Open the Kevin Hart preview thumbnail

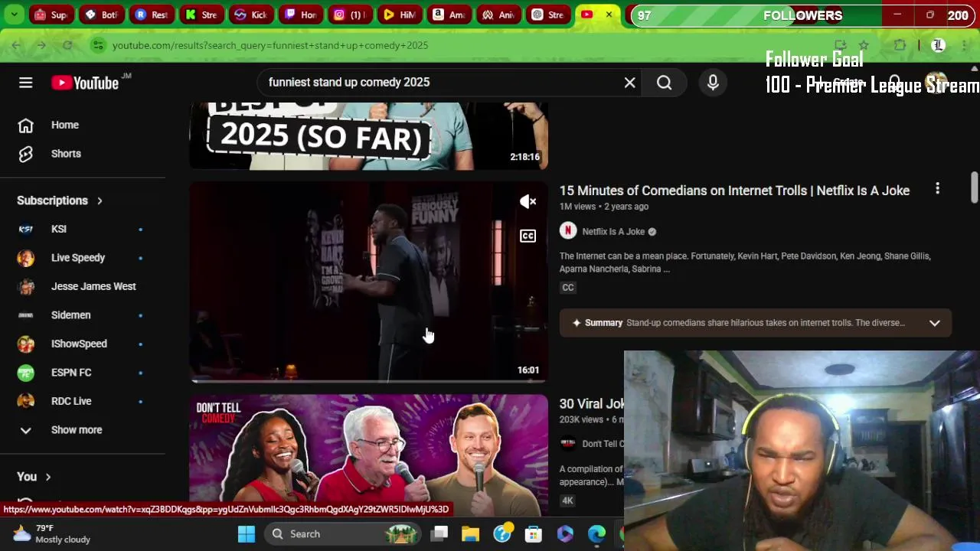(368, 282)
